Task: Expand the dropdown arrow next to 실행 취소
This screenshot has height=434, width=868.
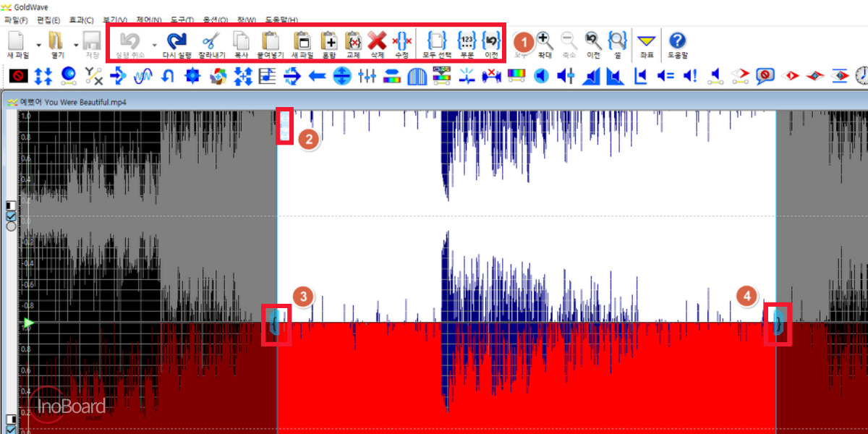Action: pyautogui.click(x=154, y=45)
